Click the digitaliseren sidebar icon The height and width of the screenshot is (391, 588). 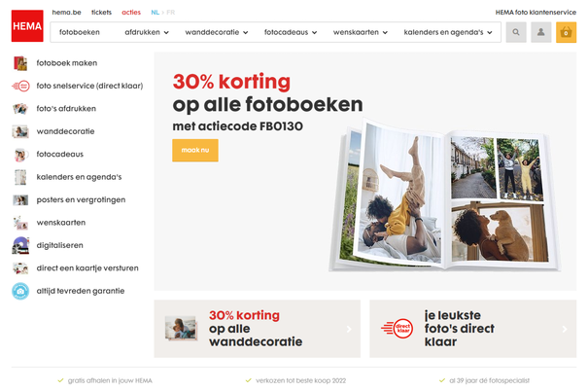coord(20,245)
